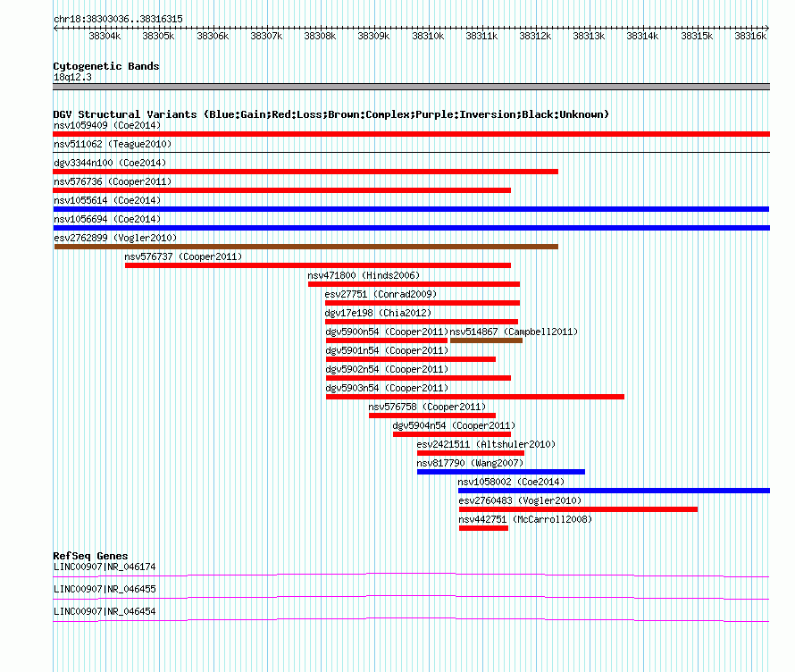Select the nsv817790 blue gain bar

coord(501,472)
